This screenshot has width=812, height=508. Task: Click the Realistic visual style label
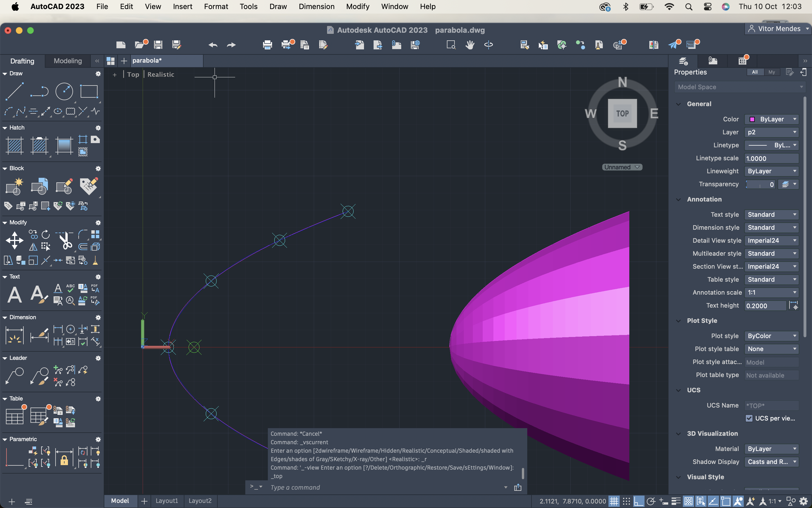point(161,75)
